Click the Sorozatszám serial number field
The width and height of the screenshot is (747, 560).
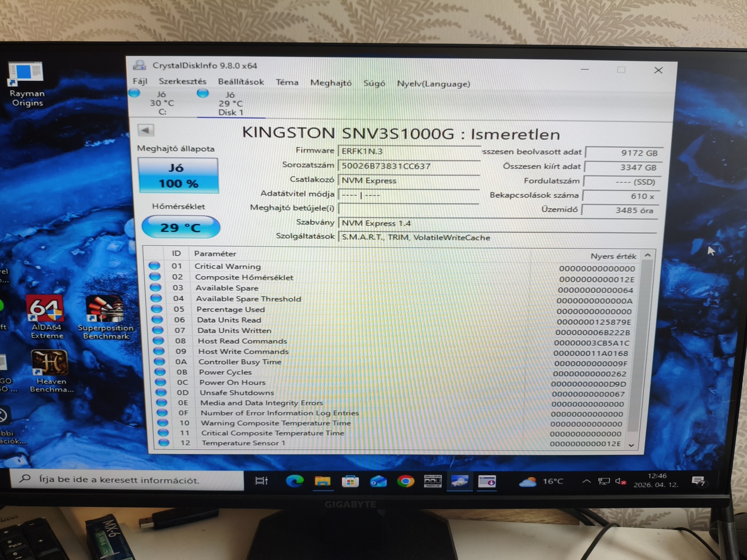[x=409, y=166]
